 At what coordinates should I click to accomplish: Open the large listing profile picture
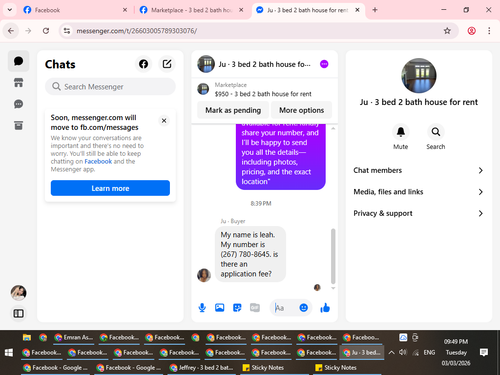click(419, 76)
